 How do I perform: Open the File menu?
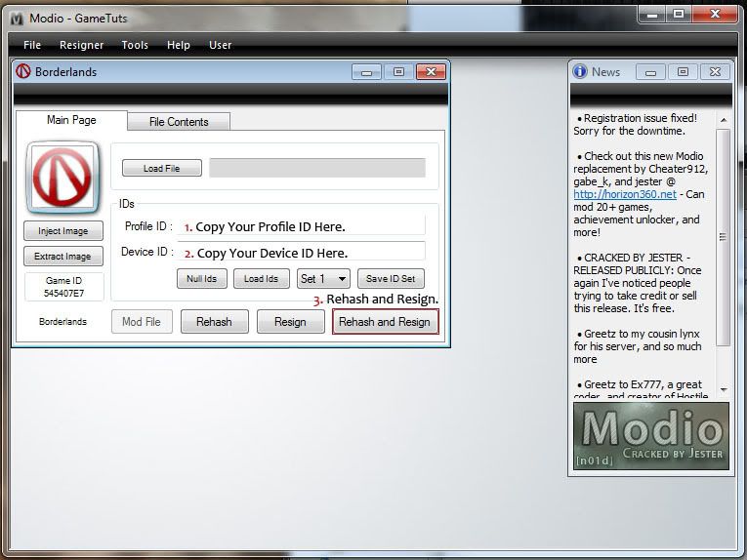tap(32, 45)
